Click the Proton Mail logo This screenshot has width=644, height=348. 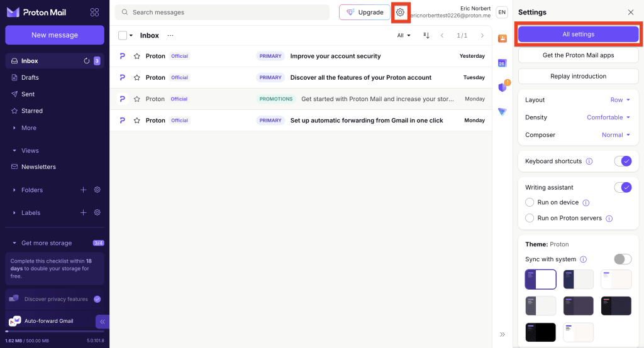(x=36, y=13)
